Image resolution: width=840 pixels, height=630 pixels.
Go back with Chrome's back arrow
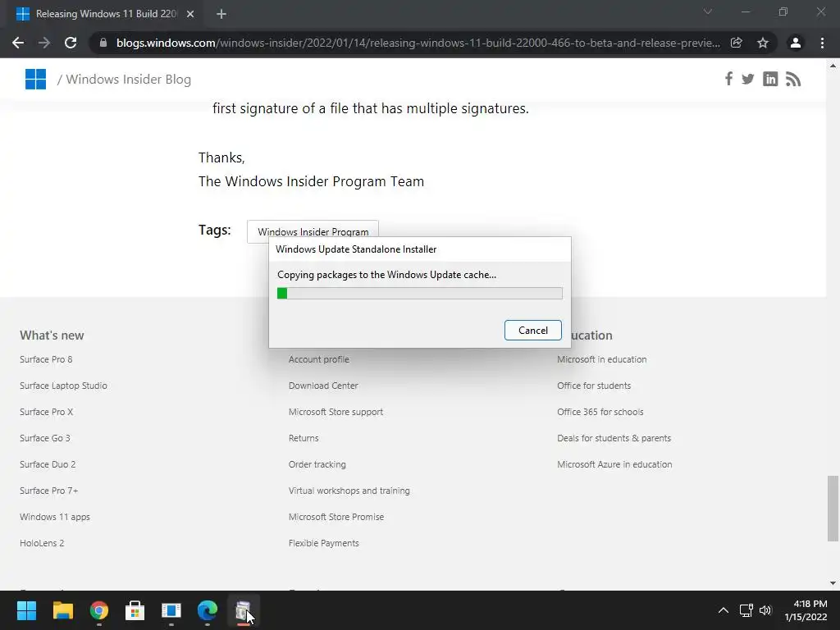pos(18,43)
